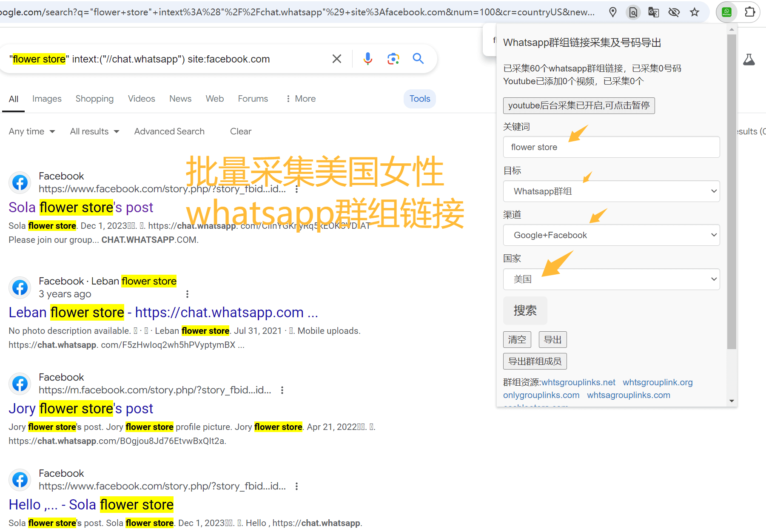Image resolution: width=766 pixels, height=532 pixels.
Task: Click the Facebook favicon of the Hello Sola flower store result
Action: tap(20, 480)
